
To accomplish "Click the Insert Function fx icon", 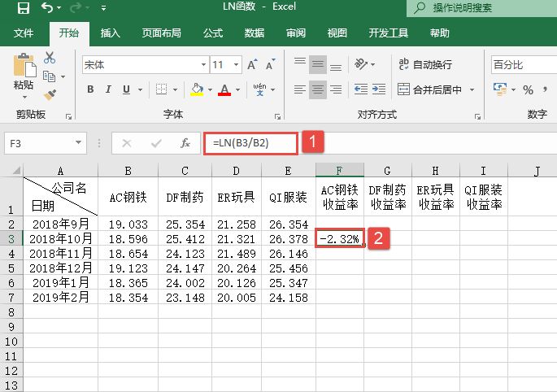I will click(185, 143).
